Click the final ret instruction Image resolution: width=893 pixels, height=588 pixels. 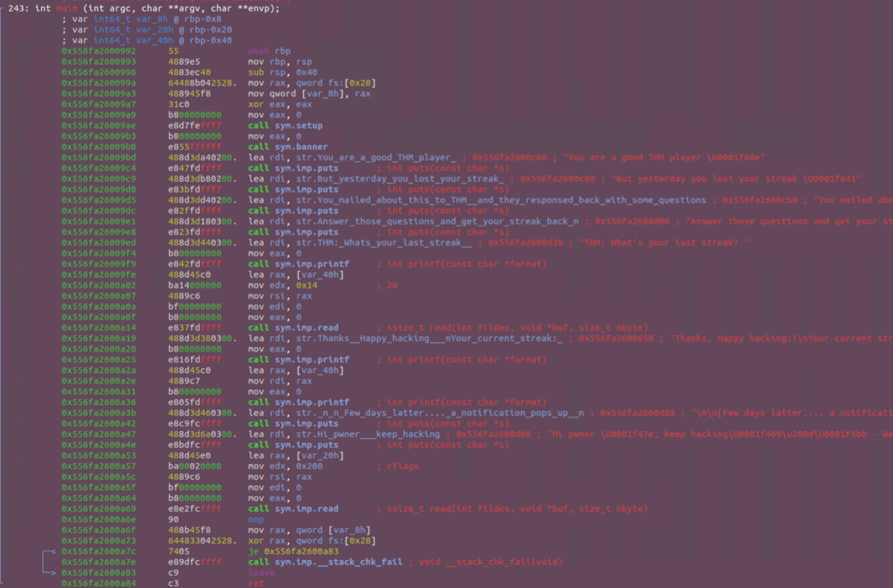(x=256, y=583)
